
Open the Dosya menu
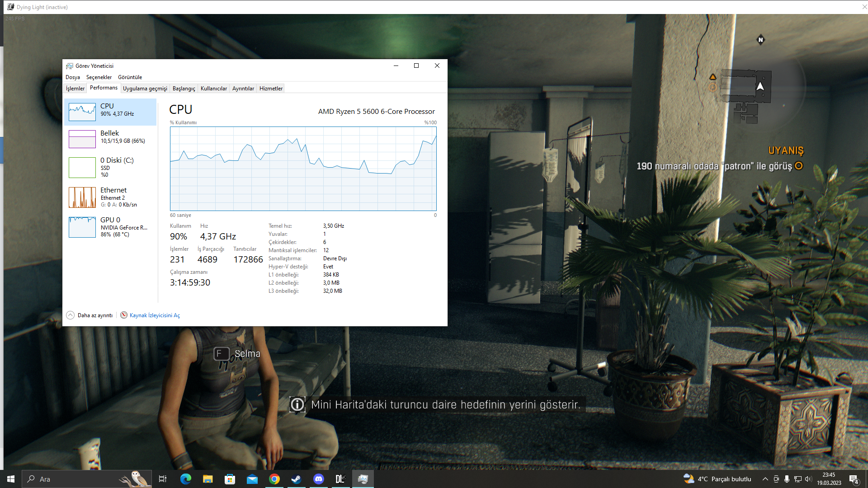coord(72,77)
